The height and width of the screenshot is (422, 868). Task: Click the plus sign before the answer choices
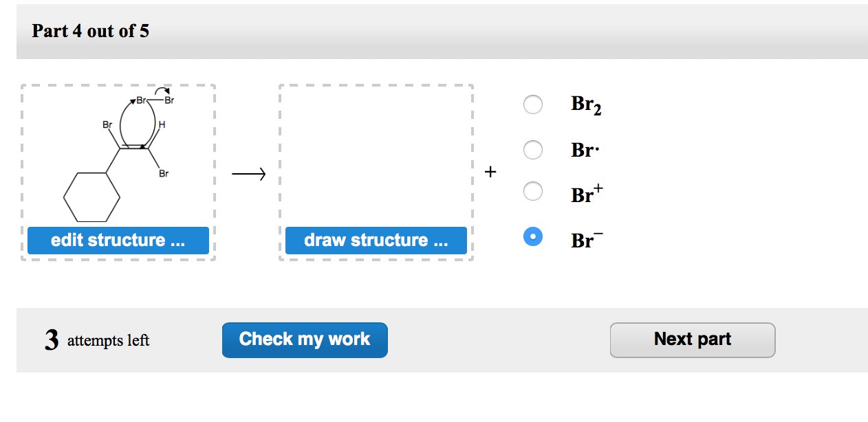tap(490, 172)
